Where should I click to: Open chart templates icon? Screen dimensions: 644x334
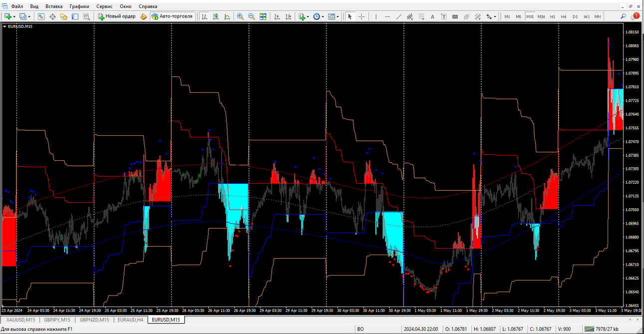point(331,16)
